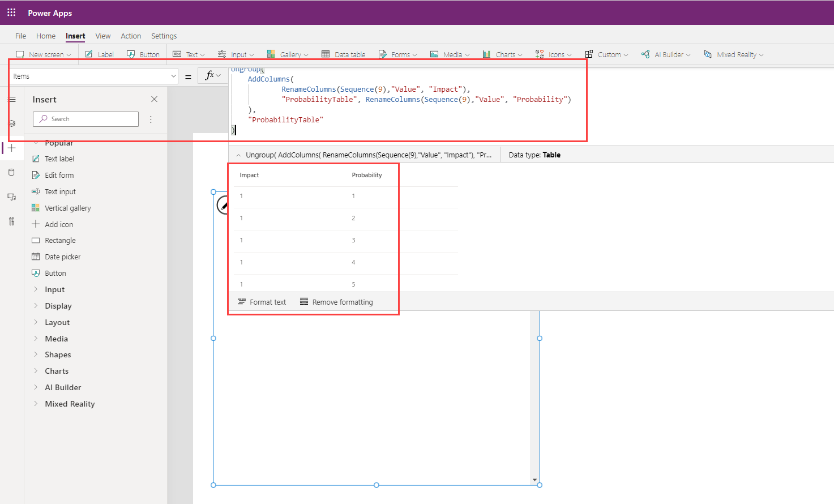
Task: Click the gallery edit pencil icon
Action: (x=223, y=206)
